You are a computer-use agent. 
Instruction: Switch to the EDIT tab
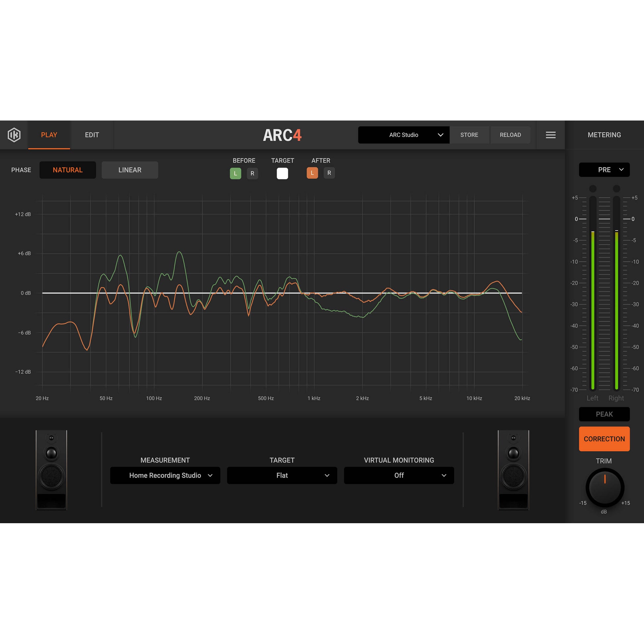(x=92, y=135)
